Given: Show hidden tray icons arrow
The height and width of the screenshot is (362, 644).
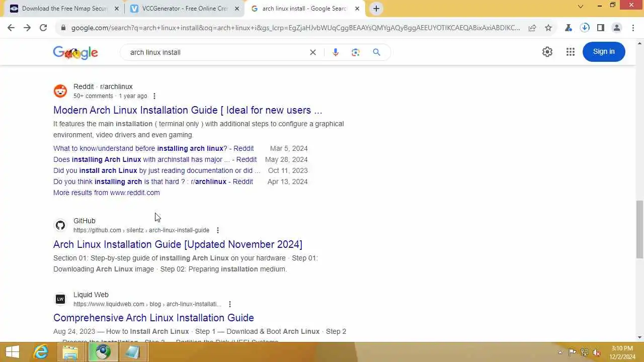Looking at the screenshot, I should (x=560, y=352).
